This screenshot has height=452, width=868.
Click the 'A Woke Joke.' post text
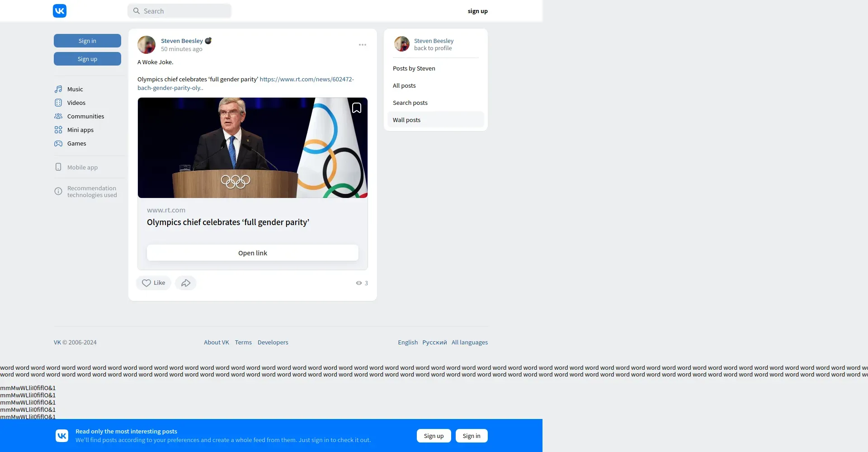(156, 62)
